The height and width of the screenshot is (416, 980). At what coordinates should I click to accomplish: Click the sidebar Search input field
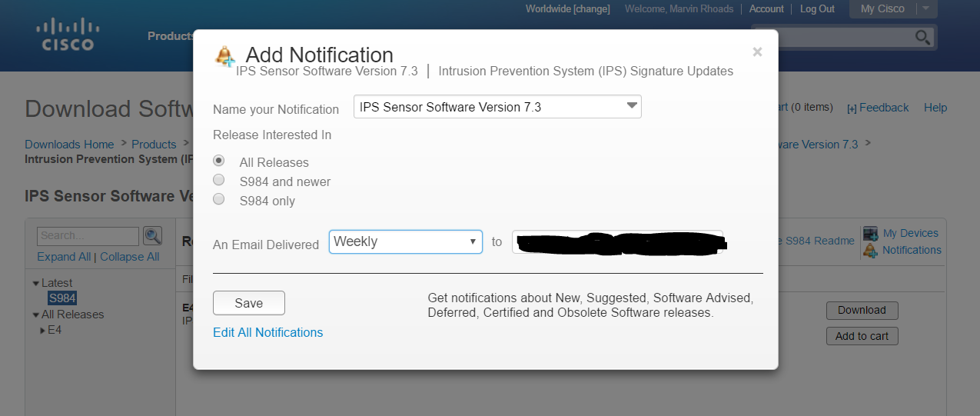[x=88, y=236]
